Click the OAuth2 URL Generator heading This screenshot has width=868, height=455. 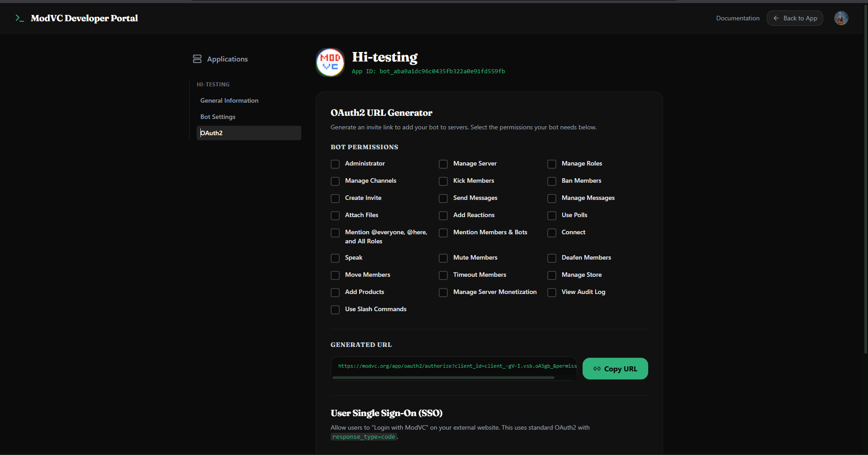[381, 113]
